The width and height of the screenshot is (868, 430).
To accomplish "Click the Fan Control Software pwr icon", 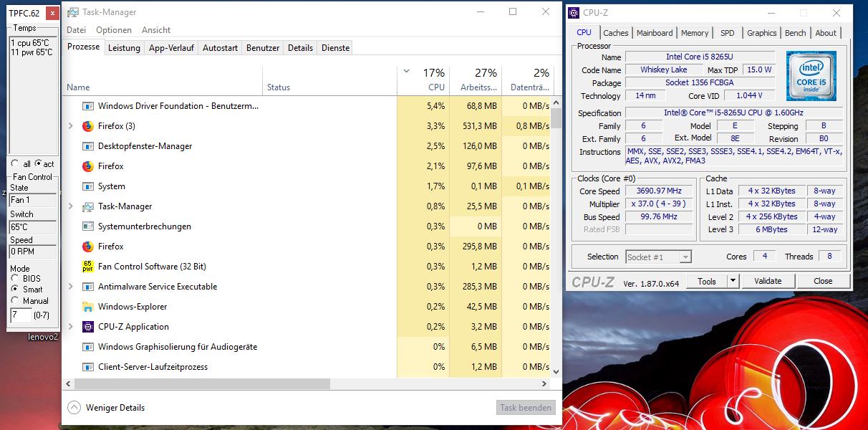I will (88, 267).
